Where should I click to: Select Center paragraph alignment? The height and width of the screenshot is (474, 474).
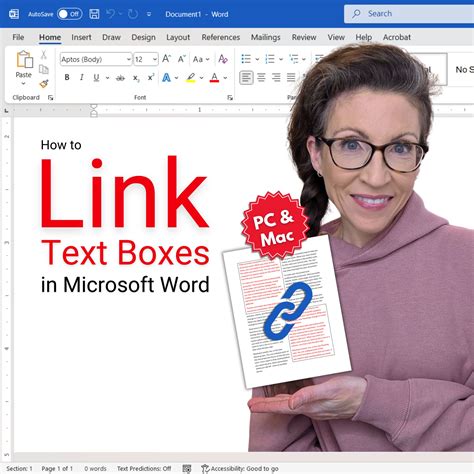(x=261, y=78)
